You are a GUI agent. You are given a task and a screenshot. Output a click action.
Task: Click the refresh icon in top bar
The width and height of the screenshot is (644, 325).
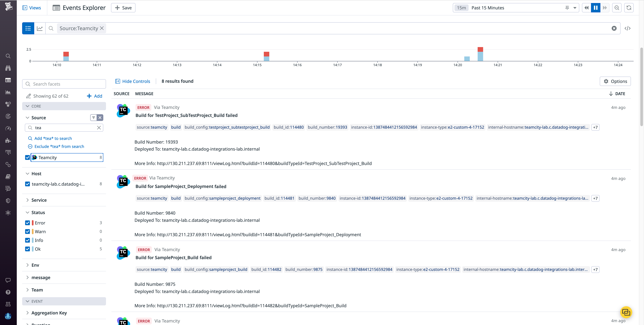click(629, 8)
